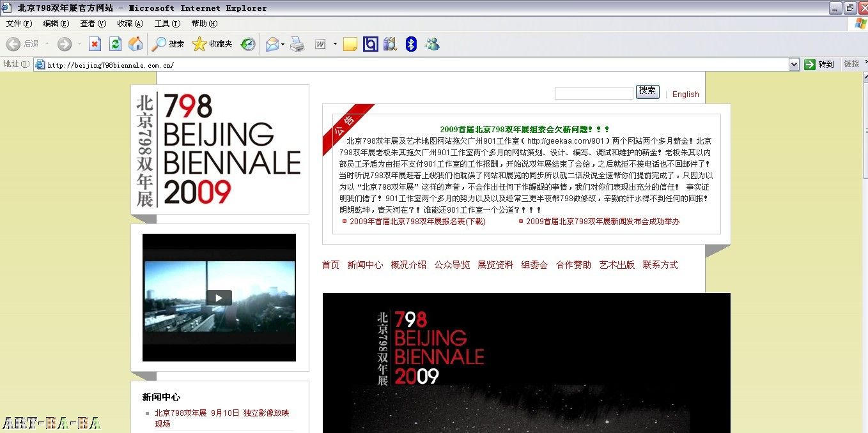Refresh the page using the green arrows icon
868x433 pixels.
click(115, 44)
